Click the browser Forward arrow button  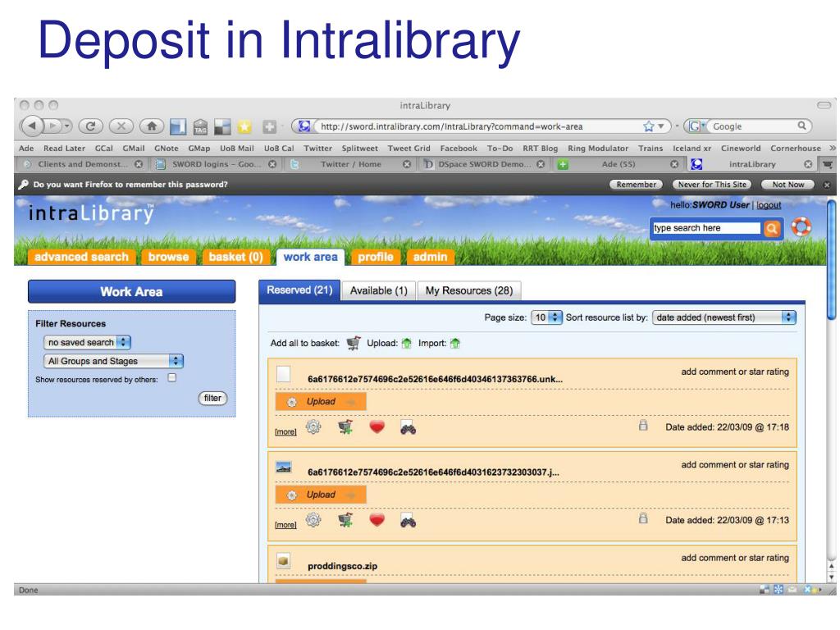coord(52,126)
